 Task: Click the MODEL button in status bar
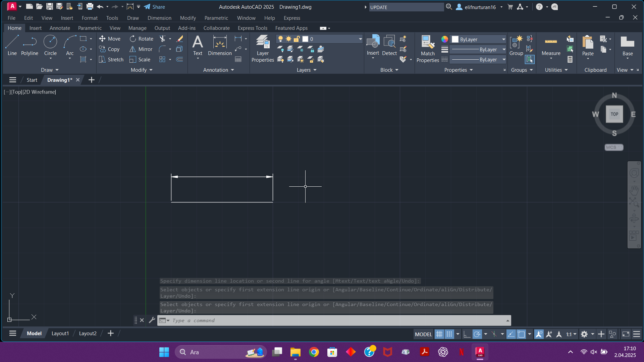point(423,334)
